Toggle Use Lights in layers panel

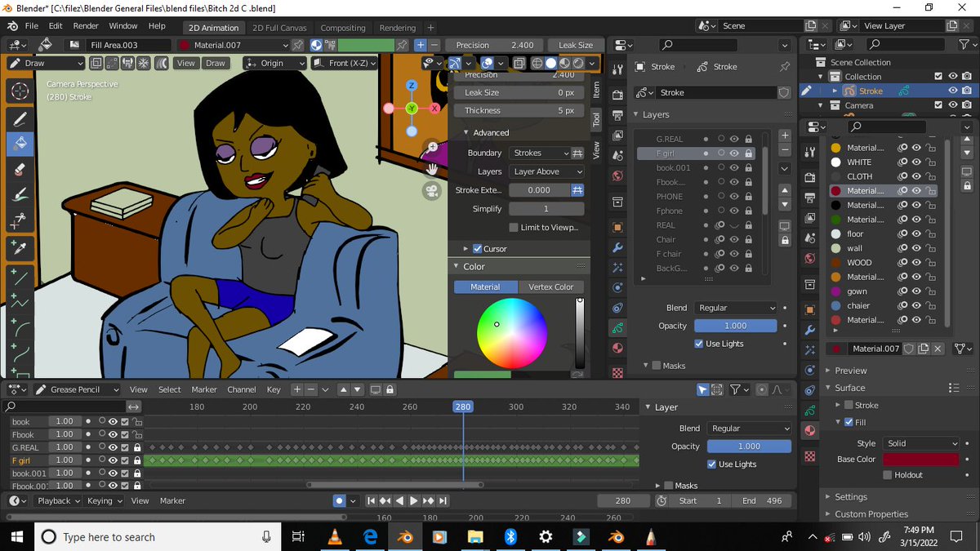pos(699,344)
